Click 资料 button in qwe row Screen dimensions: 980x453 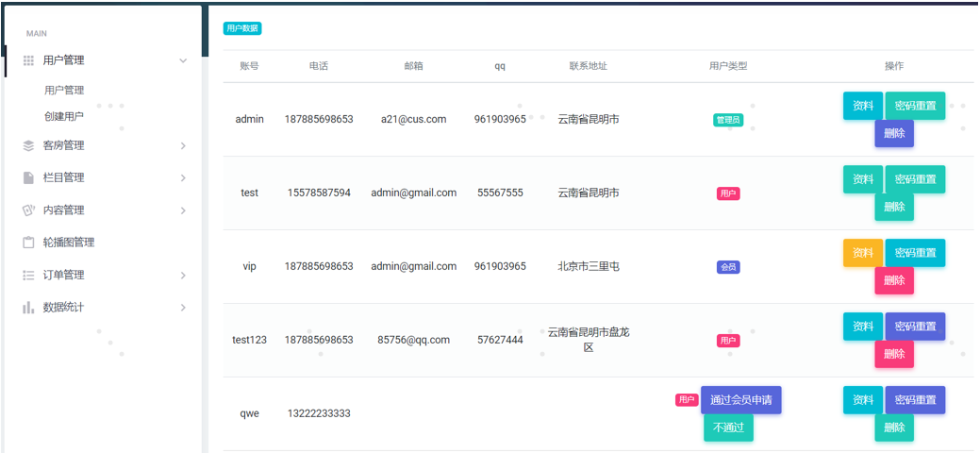pyautogui.click(x=863, y=400)
